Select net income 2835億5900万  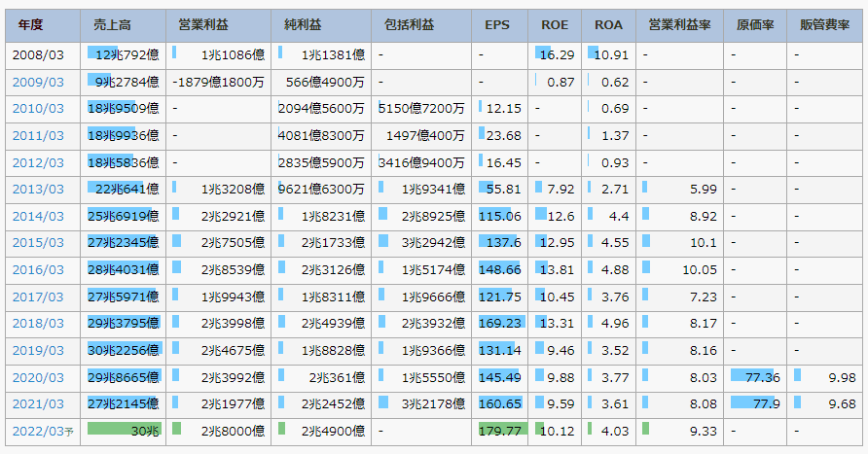[322, 163]
